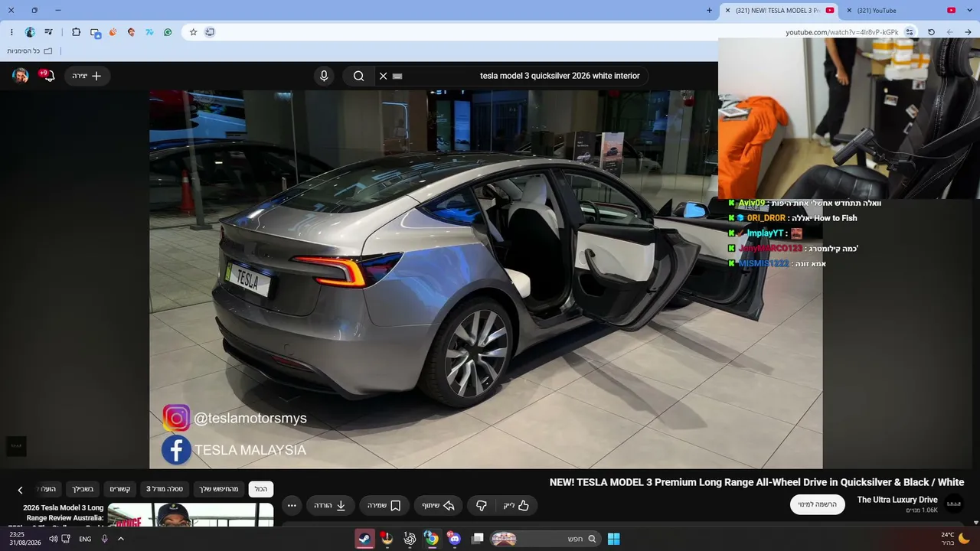Open the Chrome extensions puzzle icon
The height and width of the screenshot is (551, 980).
(x=76, y=32)
